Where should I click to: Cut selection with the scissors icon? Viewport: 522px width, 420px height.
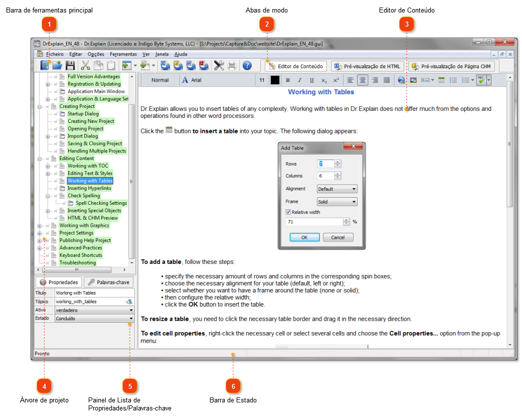86,66
